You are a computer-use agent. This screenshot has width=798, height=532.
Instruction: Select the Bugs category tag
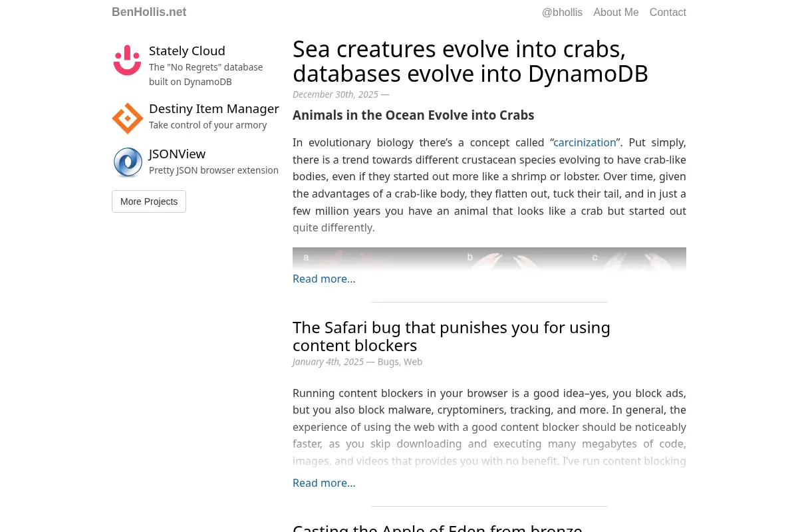pos(388,362)
